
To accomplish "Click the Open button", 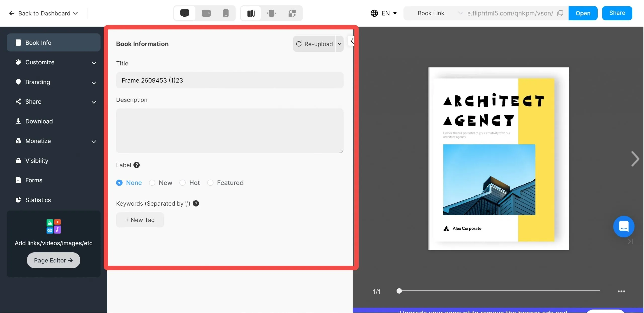I will 583,13.
